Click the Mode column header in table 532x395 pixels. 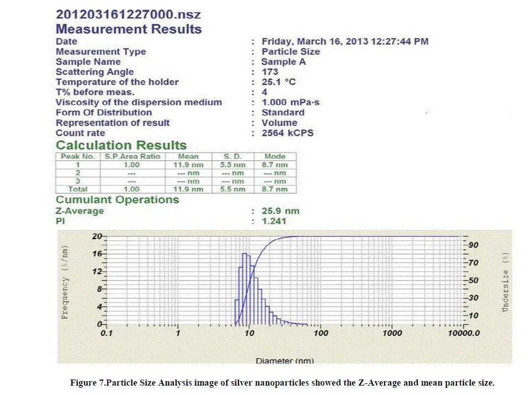coord(275,156)
